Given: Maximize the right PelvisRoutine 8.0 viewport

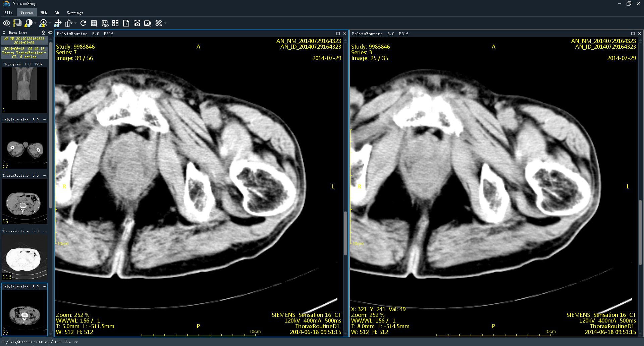Looking at the screenshot, I should click(633, 34).
